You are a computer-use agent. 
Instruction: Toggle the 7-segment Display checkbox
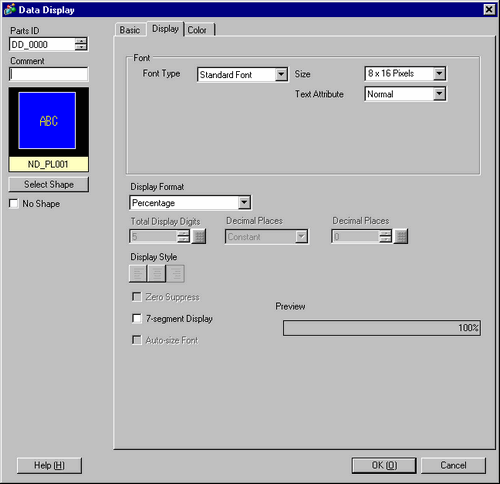(137, 318)
